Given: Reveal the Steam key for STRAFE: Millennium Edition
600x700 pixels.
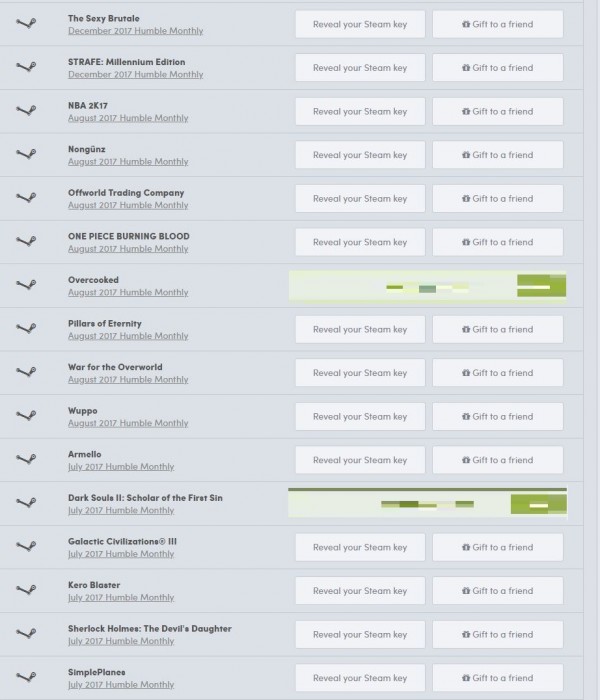Looking at the screenshot, I should 360,68.
